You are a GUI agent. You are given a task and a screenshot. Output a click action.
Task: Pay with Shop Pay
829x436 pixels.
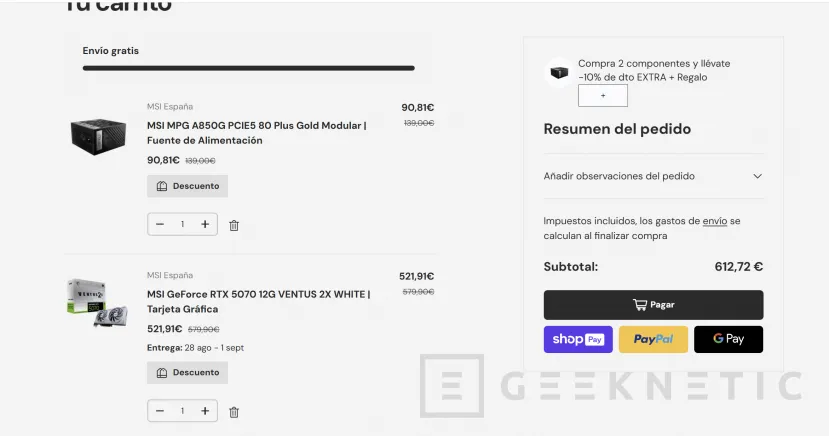click(x=578, y=339)
